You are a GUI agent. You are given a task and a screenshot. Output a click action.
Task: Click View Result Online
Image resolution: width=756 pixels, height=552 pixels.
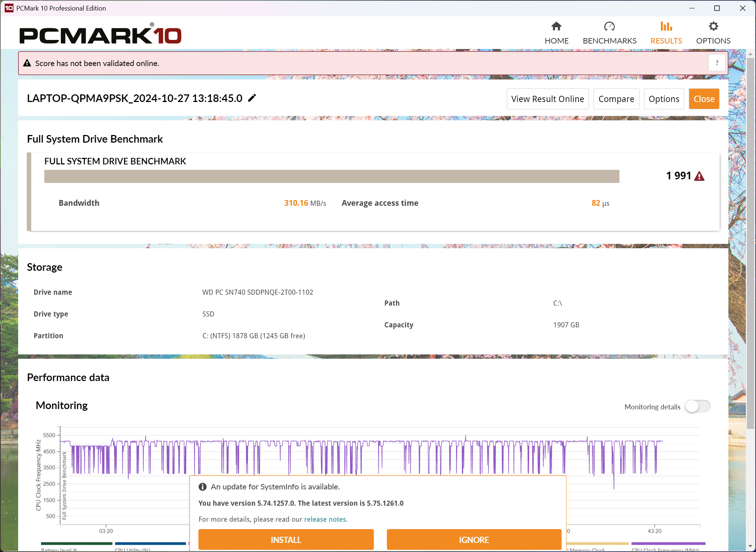[x=548, y=99]
